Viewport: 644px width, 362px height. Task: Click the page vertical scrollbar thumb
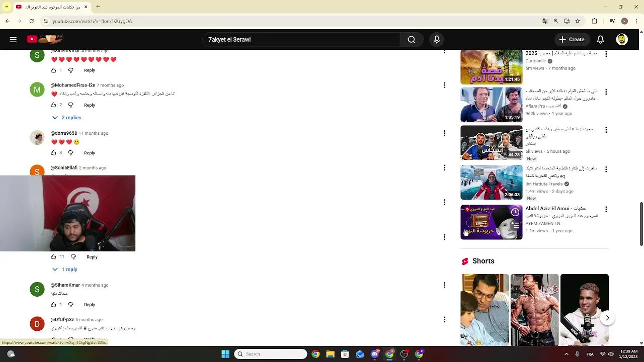pyautogui.click(x=641, y=224)
